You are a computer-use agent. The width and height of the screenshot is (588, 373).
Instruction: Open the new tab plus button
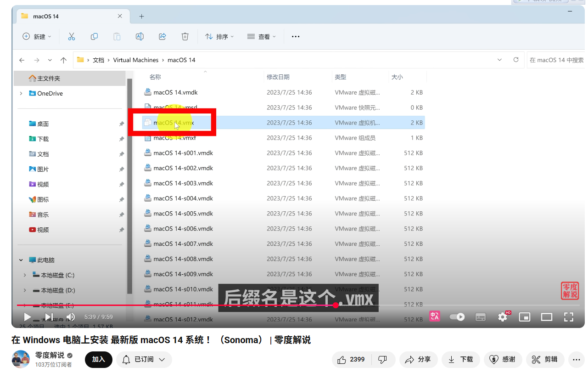click(141, 17)
